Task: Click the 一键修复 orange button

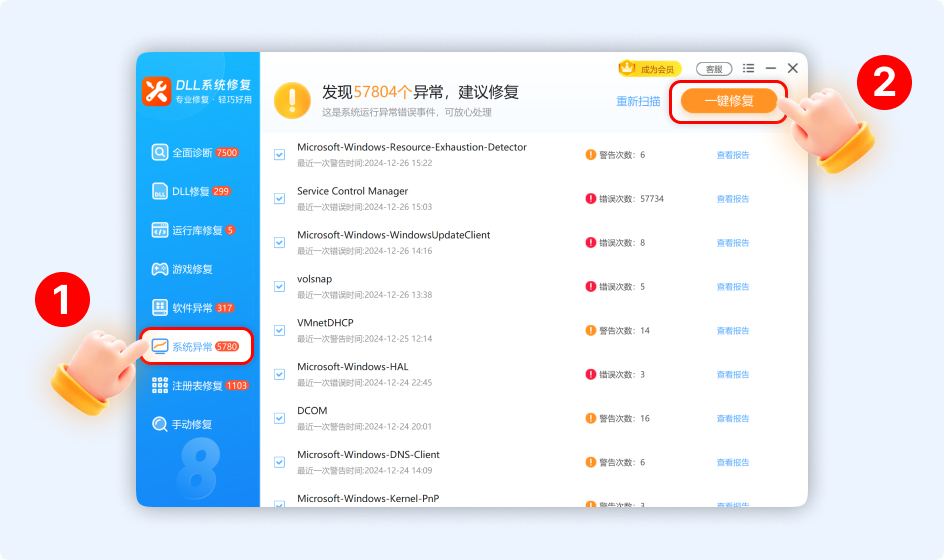Action: tap(729, 101)
